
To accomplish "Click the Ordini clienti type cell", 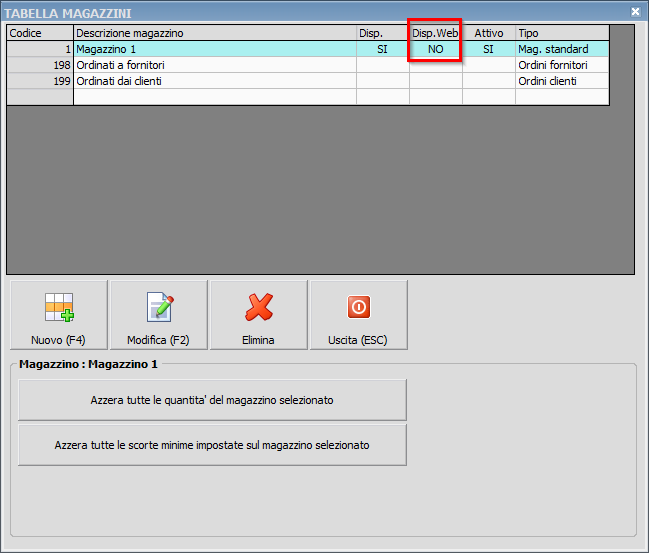I will pos(562,81).
